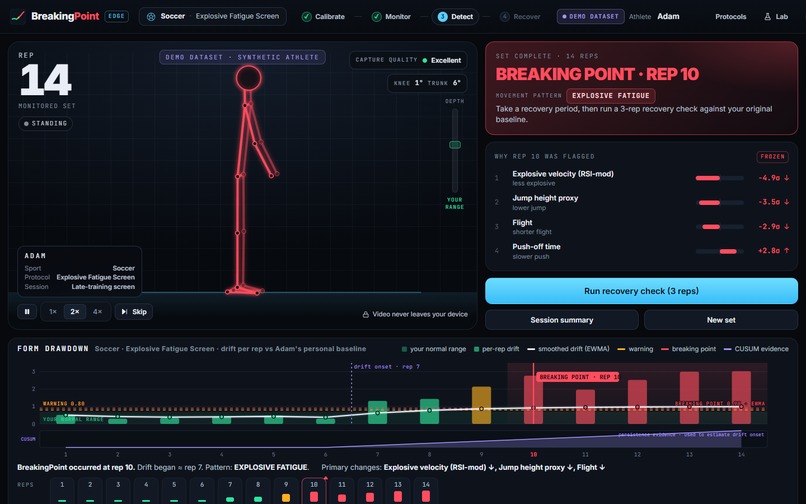This screenshot has width=806, height=504.
Task: Start a New set
Action: (721, 320)
